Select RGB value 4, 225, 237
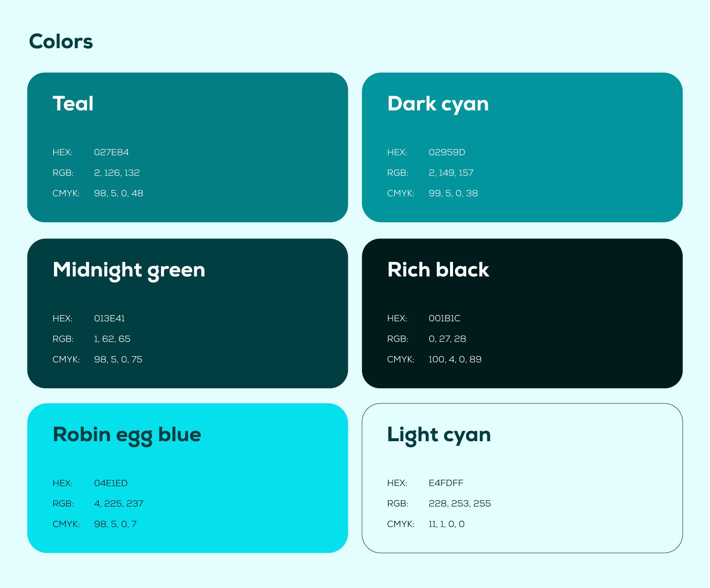Screen dimensions: 710x588 coord(119,504)
